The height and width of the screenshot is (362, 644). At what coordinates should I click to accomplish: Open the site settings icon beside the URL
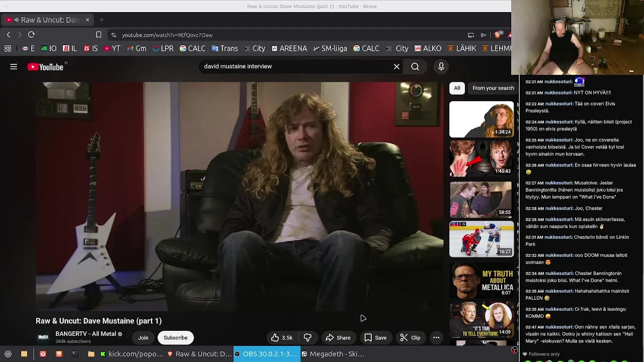pyautogui.click(x=114, y=35)
